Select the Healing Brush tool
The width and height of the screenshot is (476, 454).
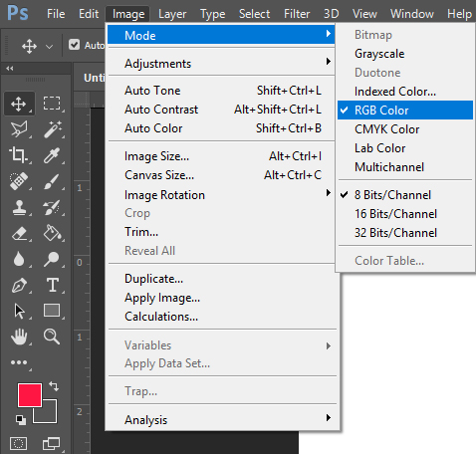click(x=19, y=181)
